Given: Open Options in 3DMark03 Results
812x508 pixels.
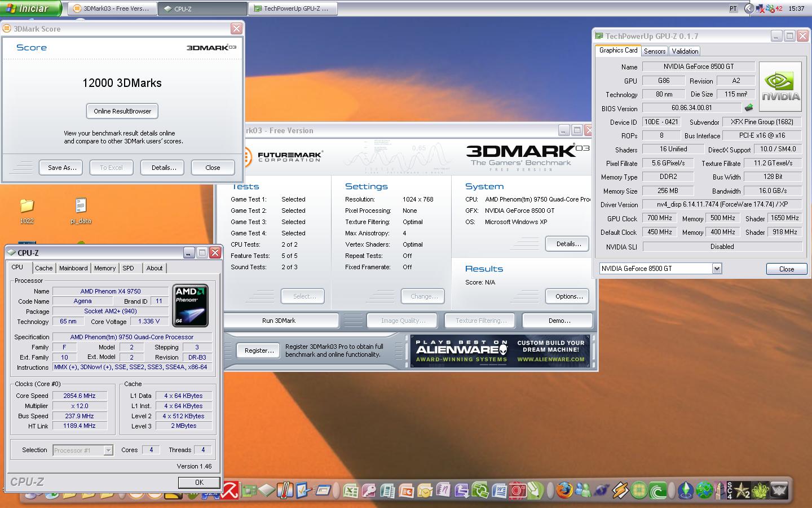Looking at the screenshot, I should (568, 296).
